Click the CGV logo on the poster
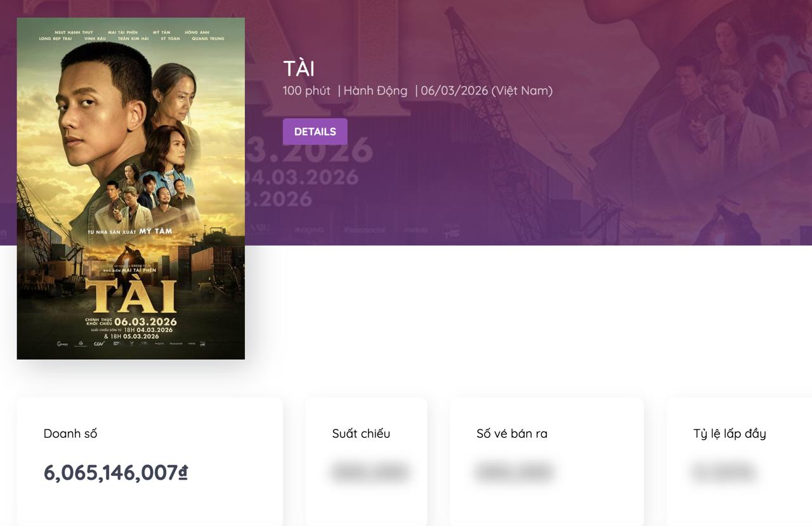Screen dimensions: 812x526 [99, 344]
